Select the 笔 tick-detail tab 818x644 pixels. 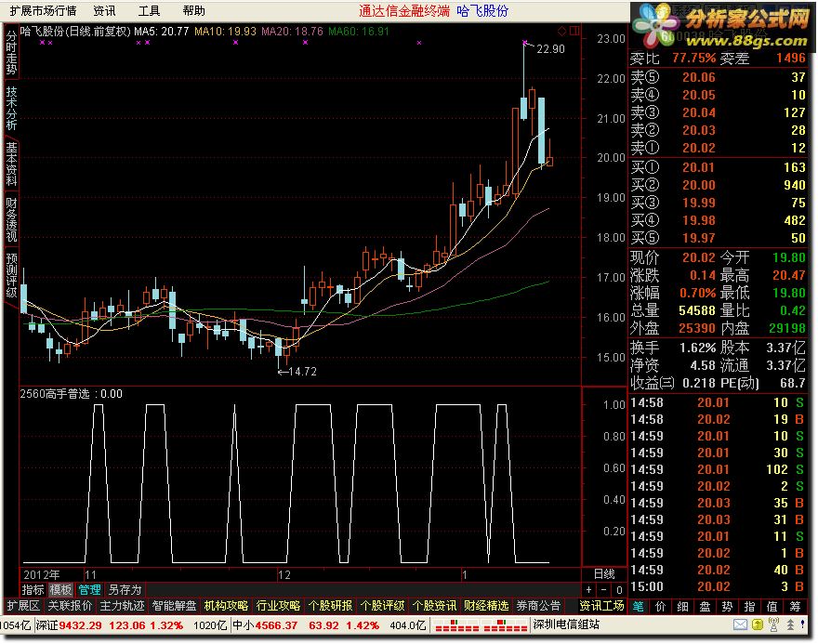point(638,607)
